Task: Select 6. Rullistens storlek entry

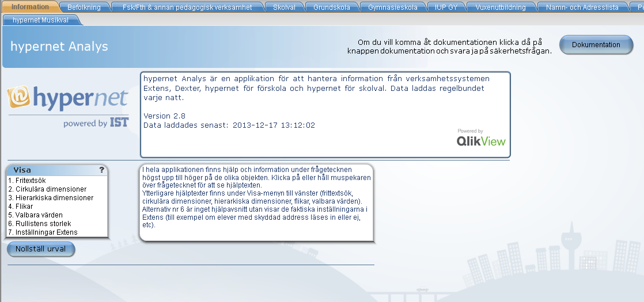Action: pos(57,224)
